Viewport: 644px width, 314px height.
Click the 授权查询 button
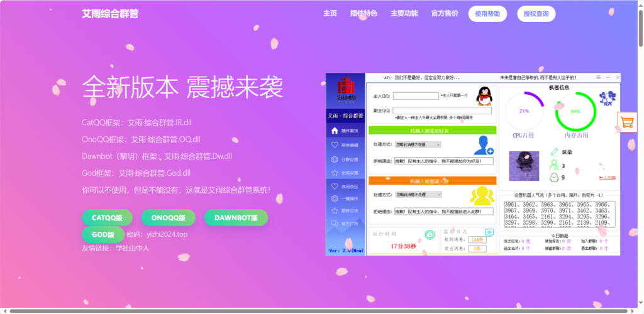coord(536,14)
